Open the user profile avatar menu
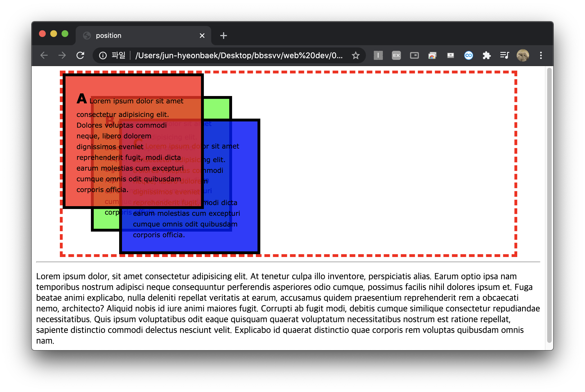The height and width of the screenshot is (392, 585). 523,55
